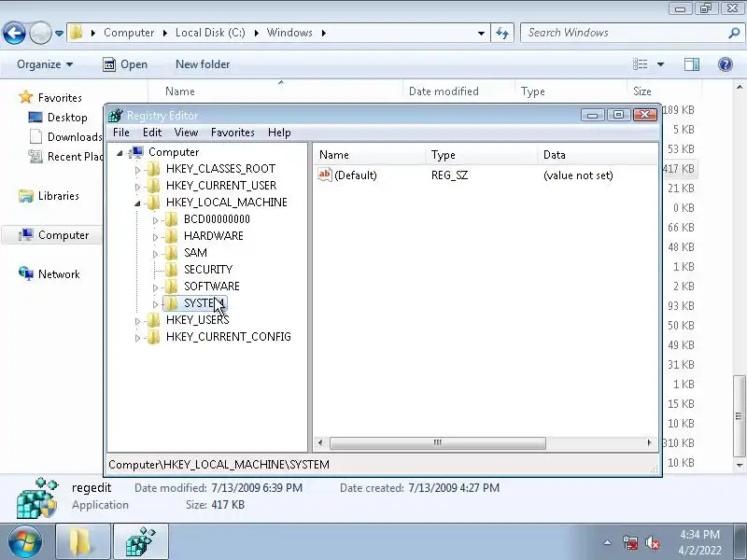The width and height of the screenshot is (747, 560).
Task: Select the REG_SZ type cell
Action: 449,175
